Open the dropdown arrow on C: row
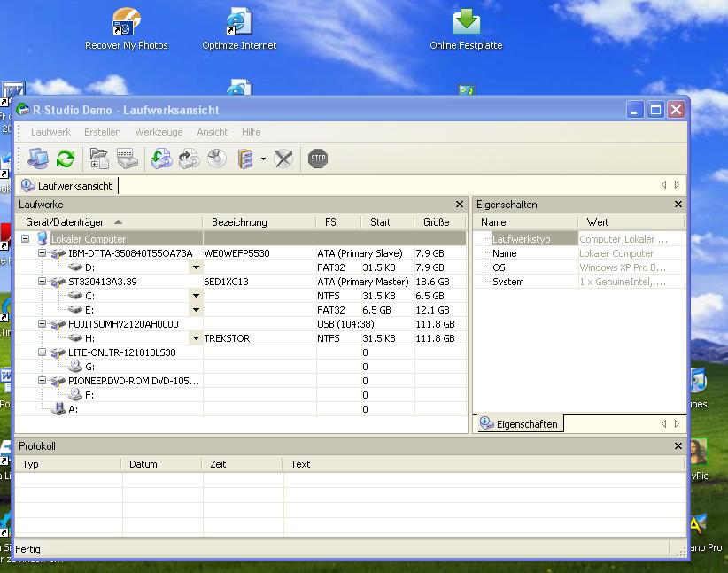The image size is (728, 573). coord(196,296)
